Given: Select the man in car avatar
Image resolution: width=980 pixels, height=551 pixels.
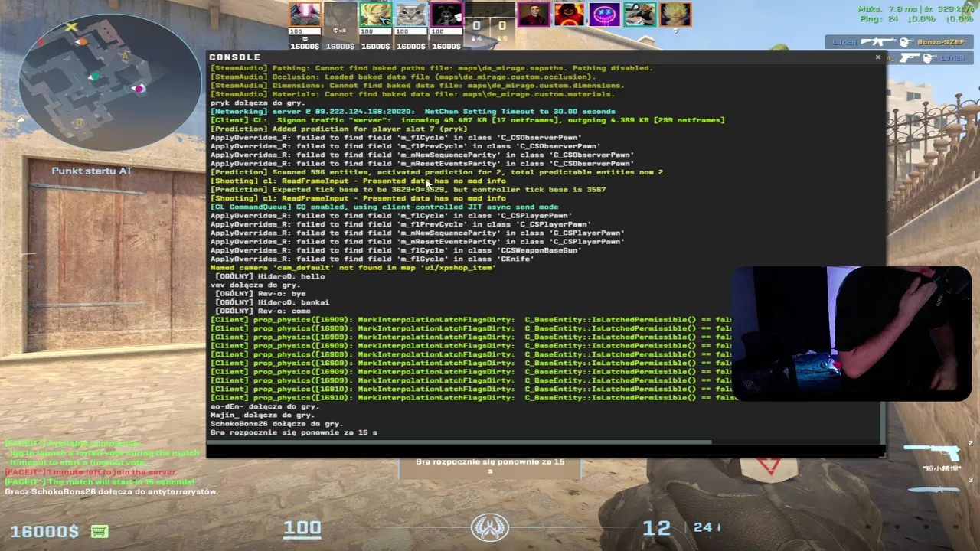Looking at the screenshot, I should pos(639,15).
